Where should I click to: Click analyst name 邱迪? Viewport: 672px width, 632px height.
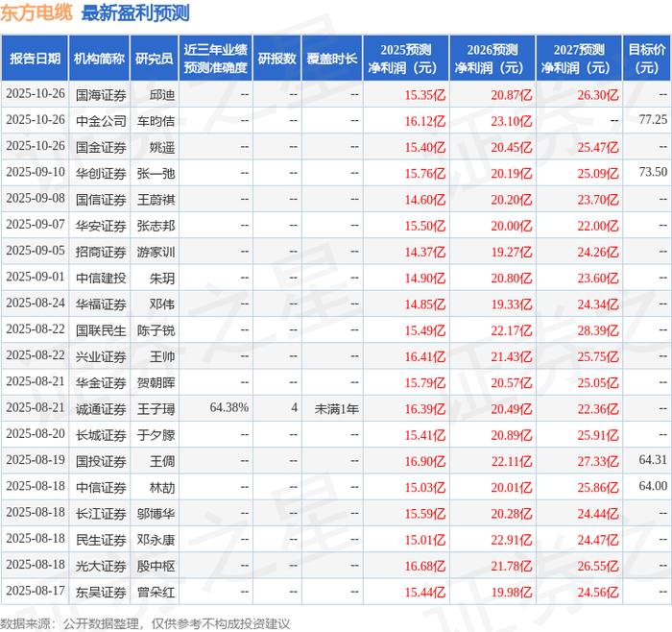click(162, 95)
